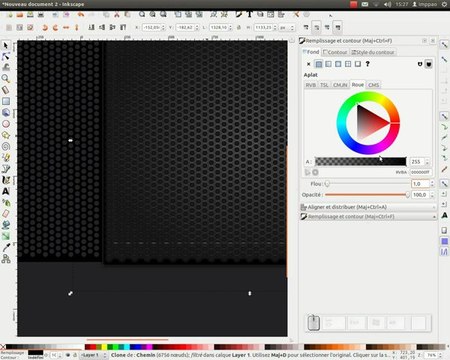
Task: Choose linear gradient fill type
Action: pos(328,64)
